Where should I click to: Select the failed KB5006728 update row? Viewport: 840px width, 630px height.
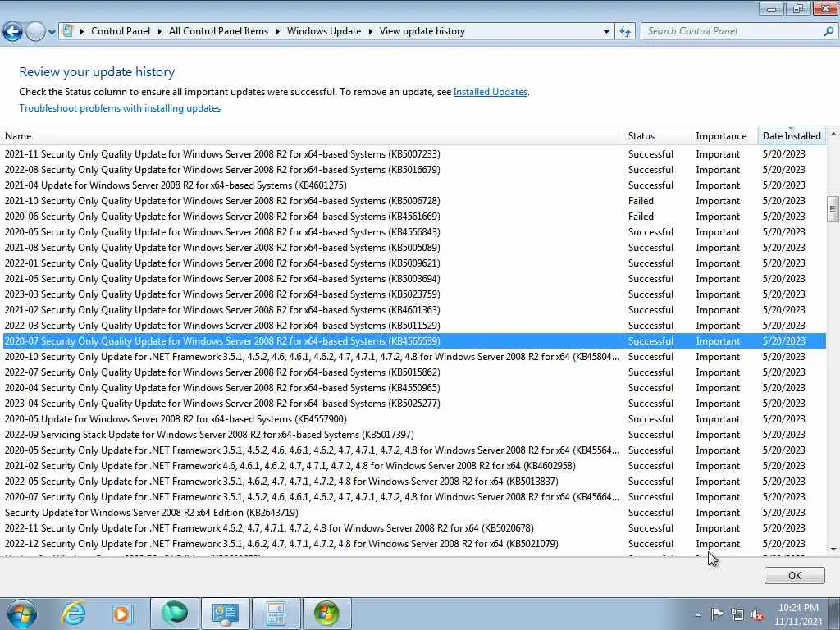[x=414, y=201]
